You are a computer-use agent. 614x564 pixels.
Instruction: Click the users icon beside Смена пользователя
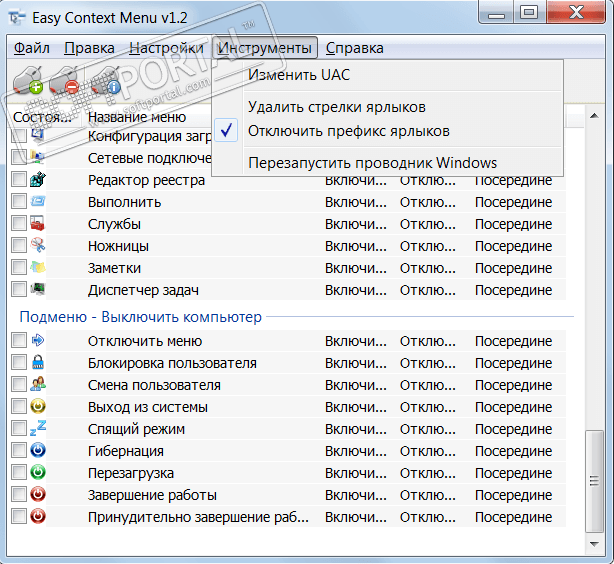coord(38,384)
